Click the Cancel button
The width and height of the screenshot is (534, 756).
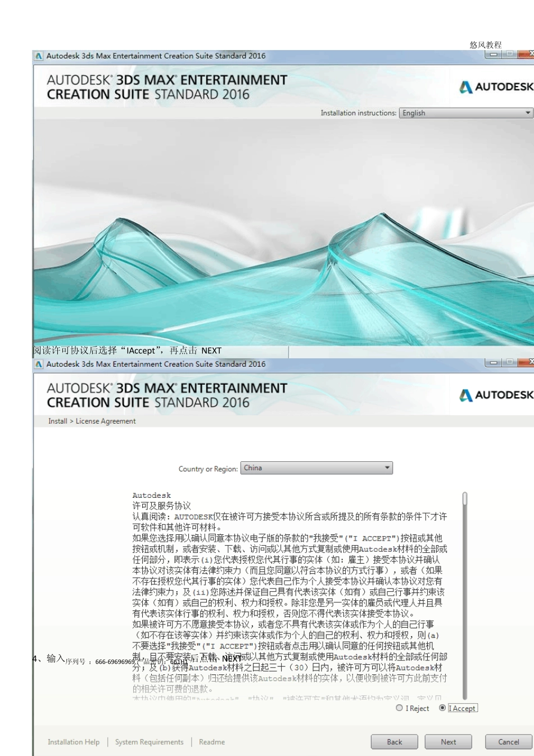pyautogui.click(x=508, y=742)
